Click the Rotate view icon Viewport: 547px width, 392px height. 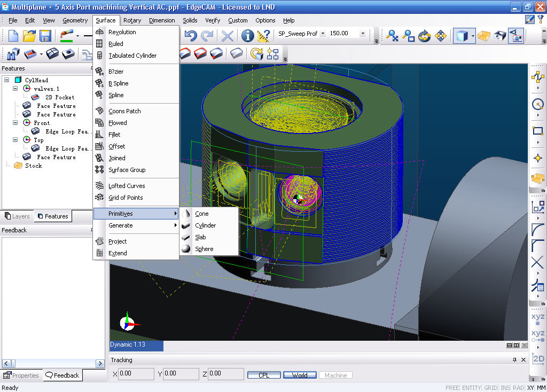pyautogui.click(x=425, y=36)
